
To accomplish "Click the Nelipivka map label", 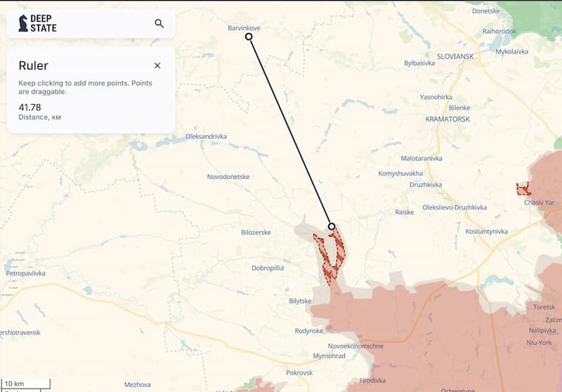I will [x=542, y=331].
